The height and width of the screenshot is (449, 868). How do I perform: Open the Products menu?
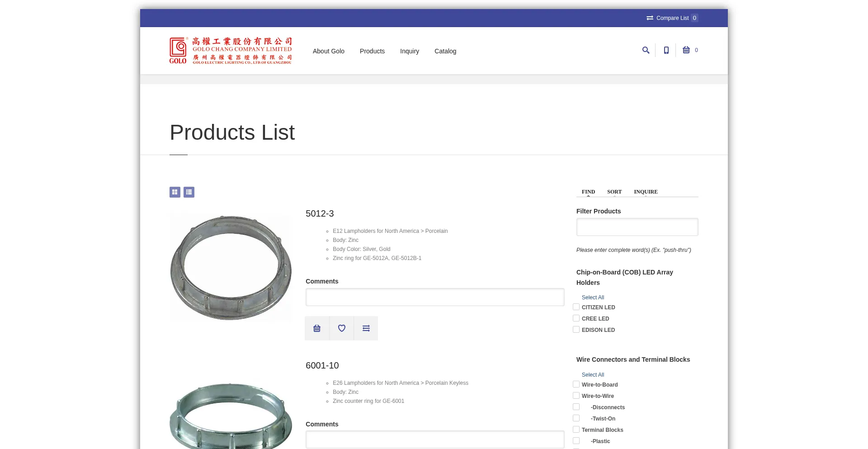(372, 51)
